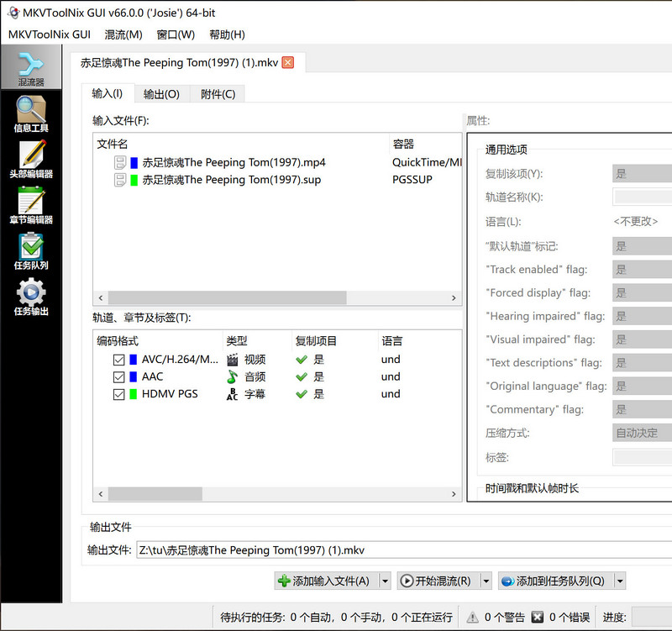This screenshot has height=631, width=672.
Task: Open the 帮助(H) menu
Action: [x=227, y=34]
